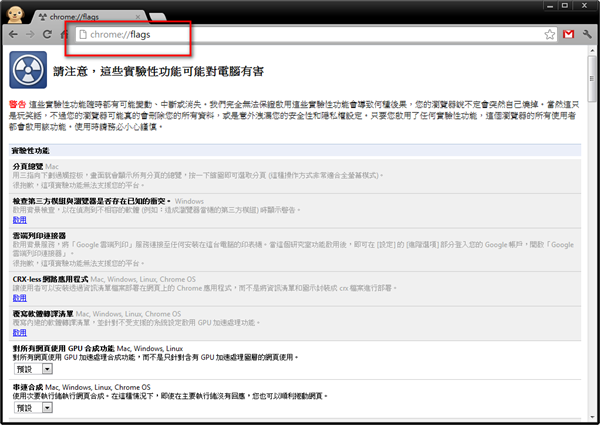Click the CRX-less 網路應用程式 flag title
Image resolution: width=600 pixels, height=425 pixels.
[50, 279]
